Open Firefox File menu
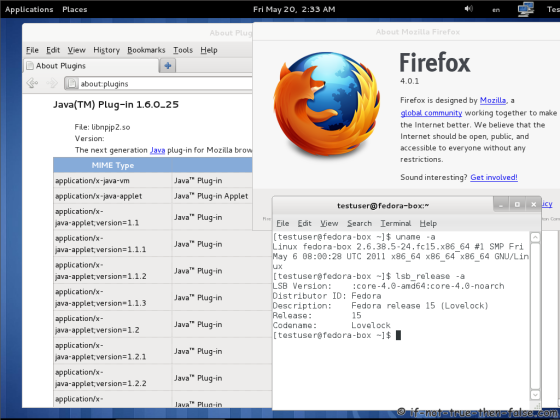This screenshot has width=560, height=420. 32,50
